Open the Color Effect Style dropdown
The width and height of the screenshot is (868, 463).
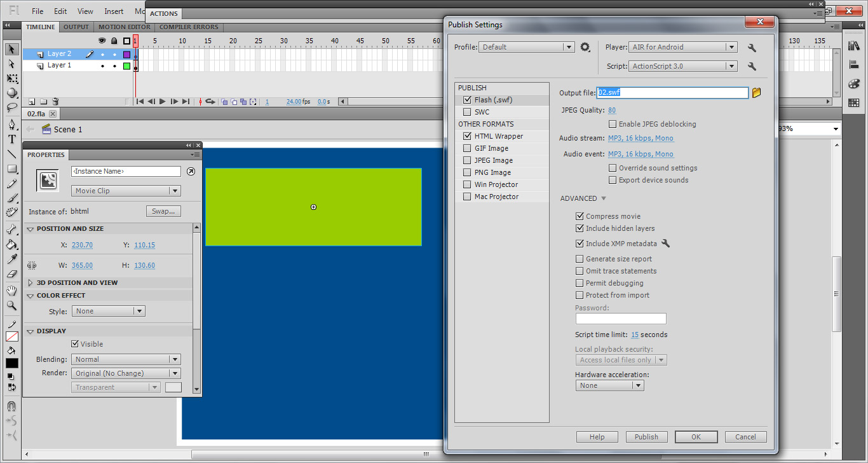point(109,311)
